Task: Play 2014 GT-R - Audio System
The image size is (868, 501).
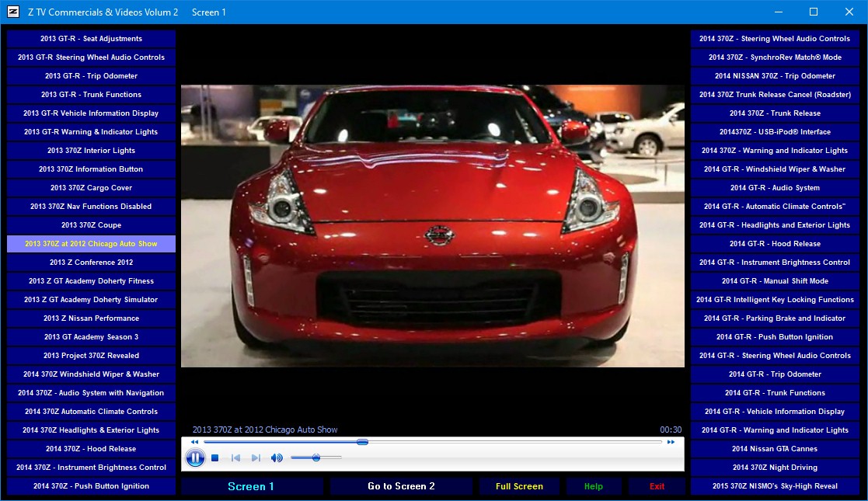Action: (x=775, y=188)
